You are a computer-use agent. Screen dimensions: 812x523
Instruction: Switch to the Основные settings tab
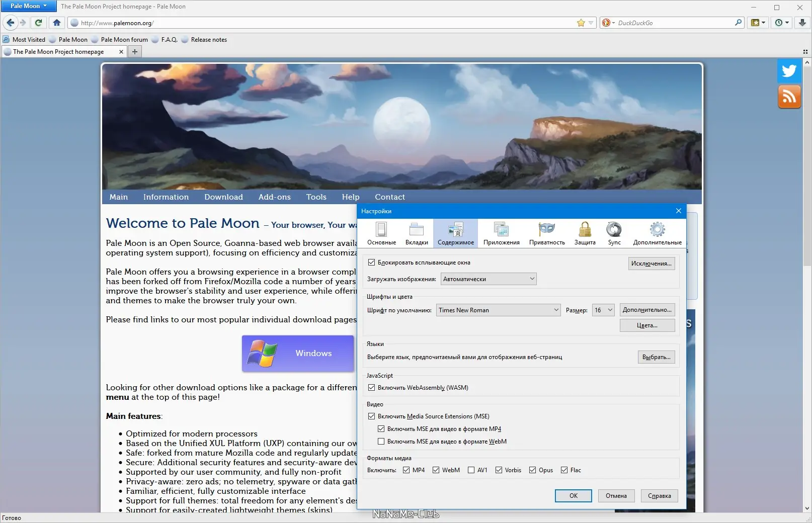[381, 234]
